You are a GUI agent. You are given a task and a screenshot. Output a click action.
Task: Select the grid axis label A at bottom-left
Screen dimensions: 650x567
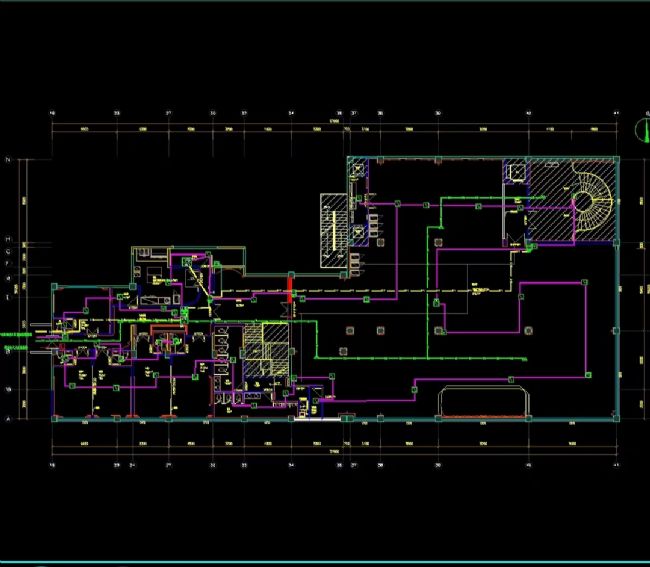point(9,420)
